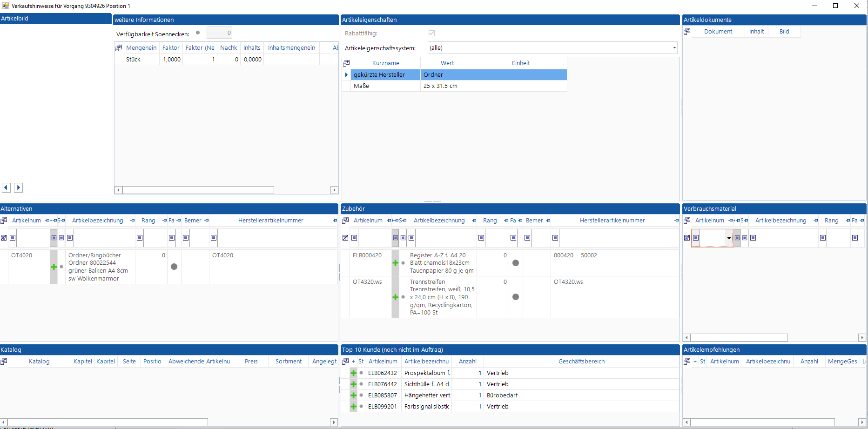Toggle the Rabattfähig checkbox
Viewport: 868px width, 429px height.
431,34
